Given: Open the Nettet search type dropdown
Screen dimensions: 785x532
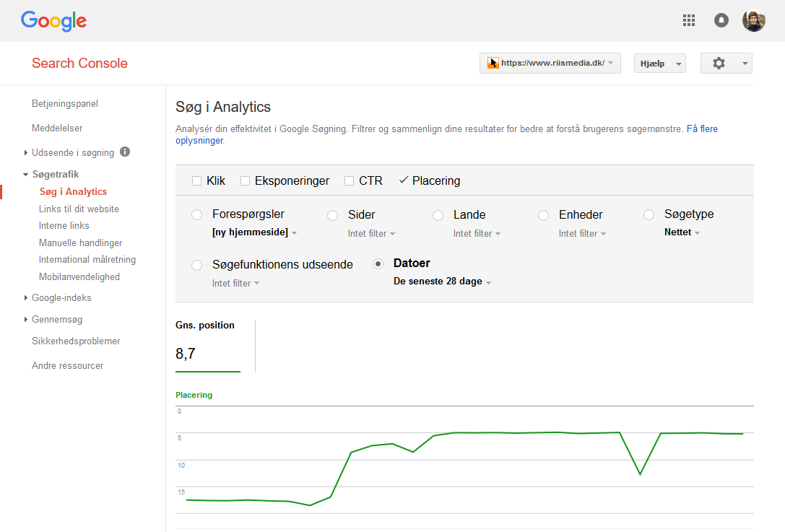Looking at the screenshot, I should click(682, 232).
